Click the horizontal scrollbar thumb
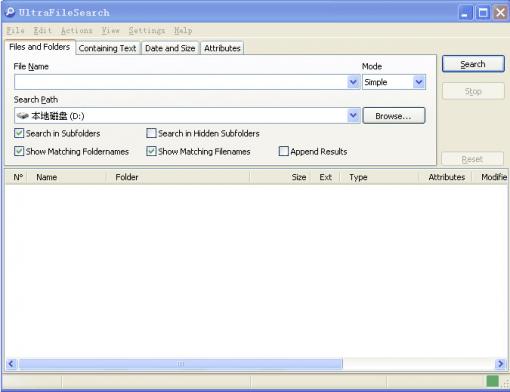This screenshot has height=392, width=510. tap(181, 364)
